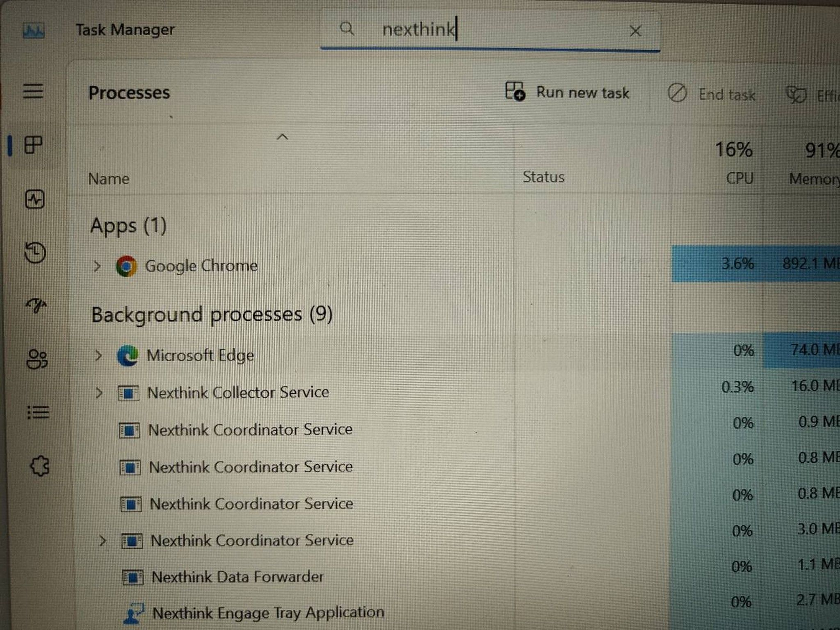Open the Startup apps sidebar icon
840x630 pixels.
coord(36,306)
